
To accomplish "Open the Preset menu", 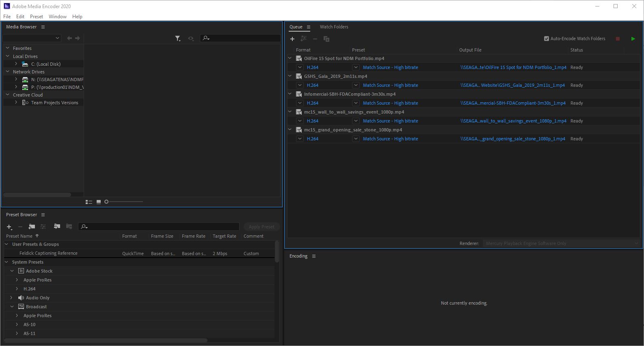I will click(37, 17).
